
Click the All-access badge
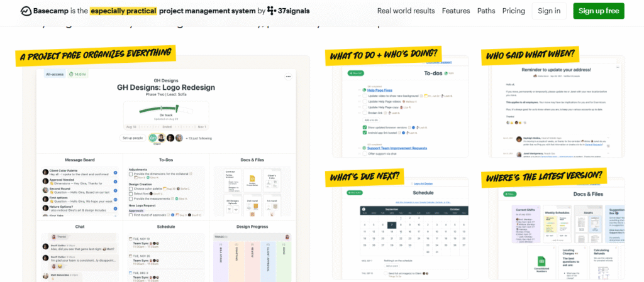[54, 75]
